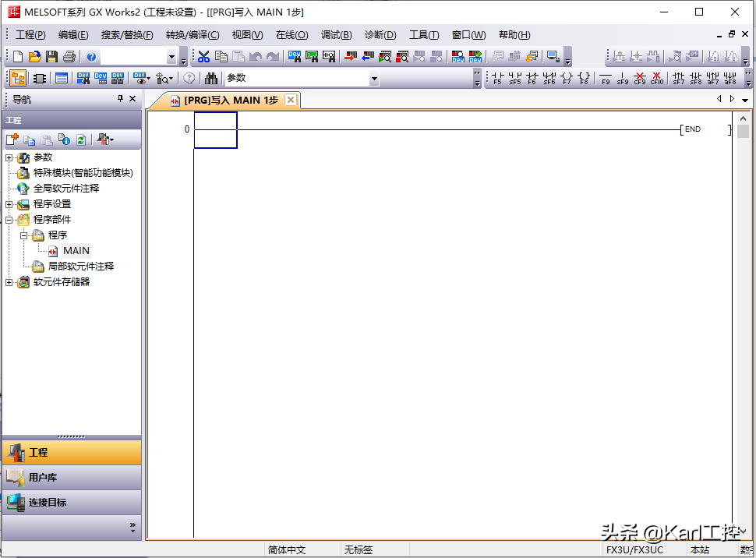This screenshot has width=756, height=558.
Task: Click the 连接目标 panel button
Action: pos(72,503)
